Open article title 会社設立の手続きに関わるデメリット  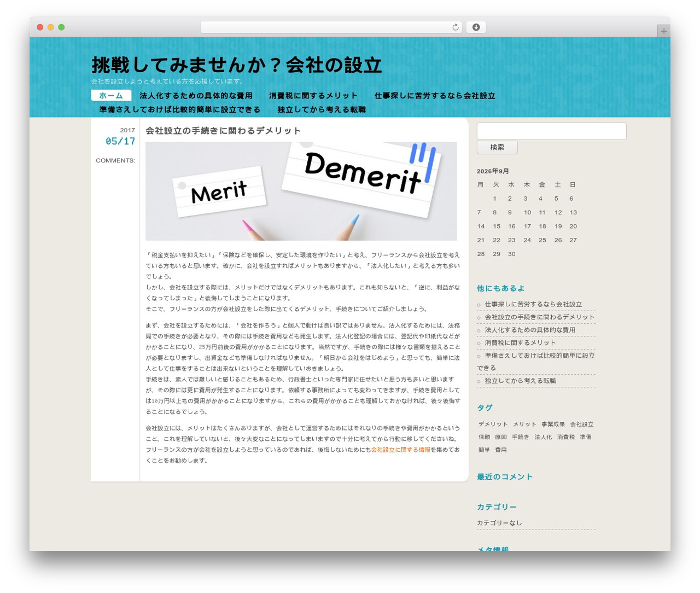tap(223, 131)
